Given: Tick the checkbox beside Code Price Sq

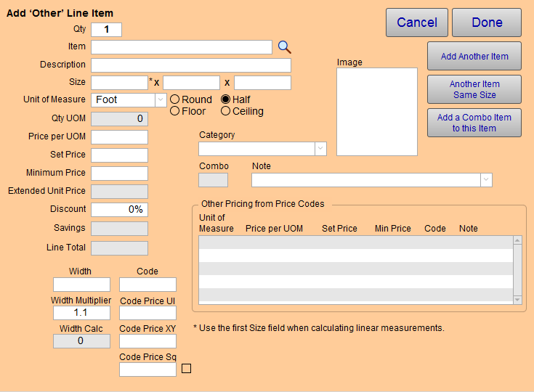Looking at the screenshot, I should (x=186, y=369).
